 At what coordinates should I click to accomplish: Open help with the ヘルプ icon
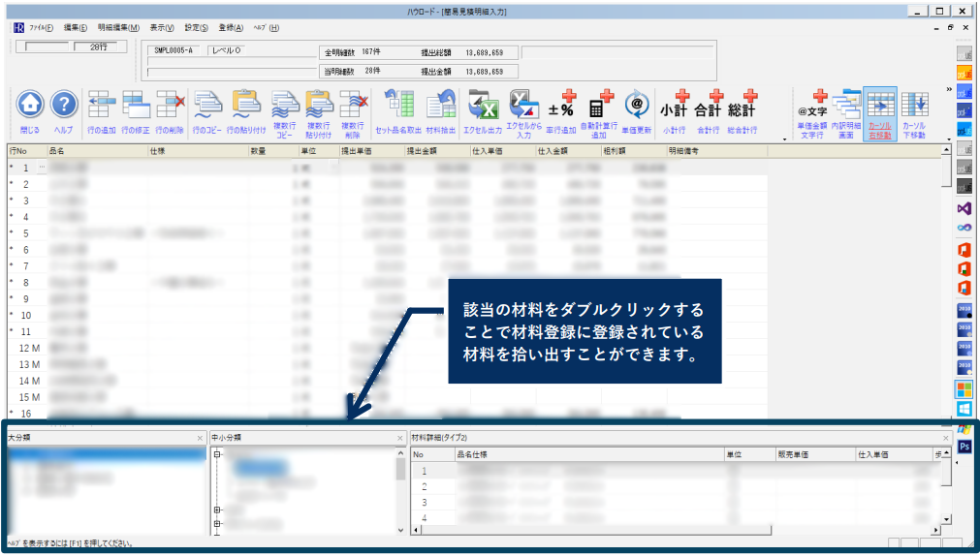(x=64, y=106)
